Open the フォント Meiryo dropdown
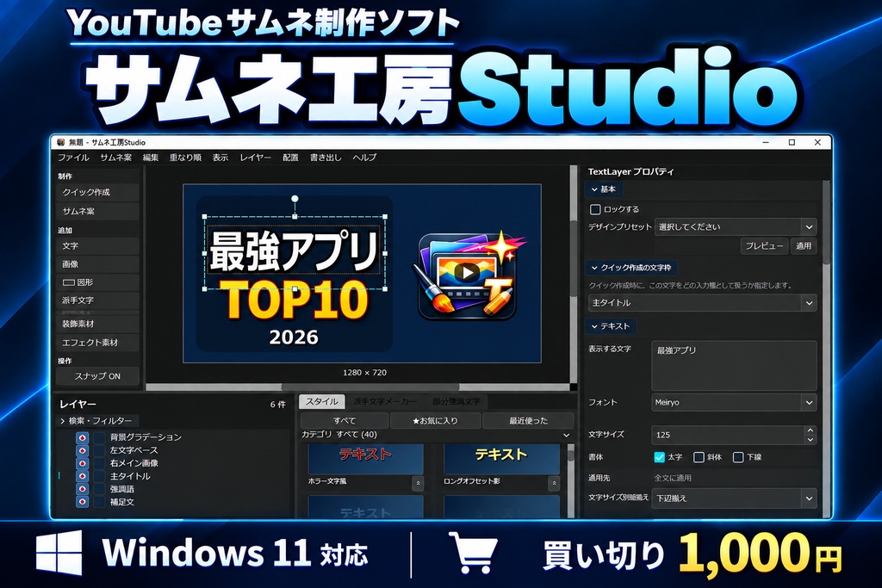 (x=734, y=403)
